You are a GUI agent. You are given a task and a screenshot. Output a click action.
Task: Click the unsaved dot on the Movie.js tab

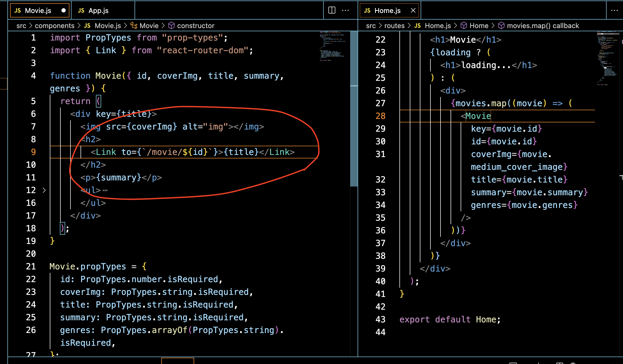[63, 10]
